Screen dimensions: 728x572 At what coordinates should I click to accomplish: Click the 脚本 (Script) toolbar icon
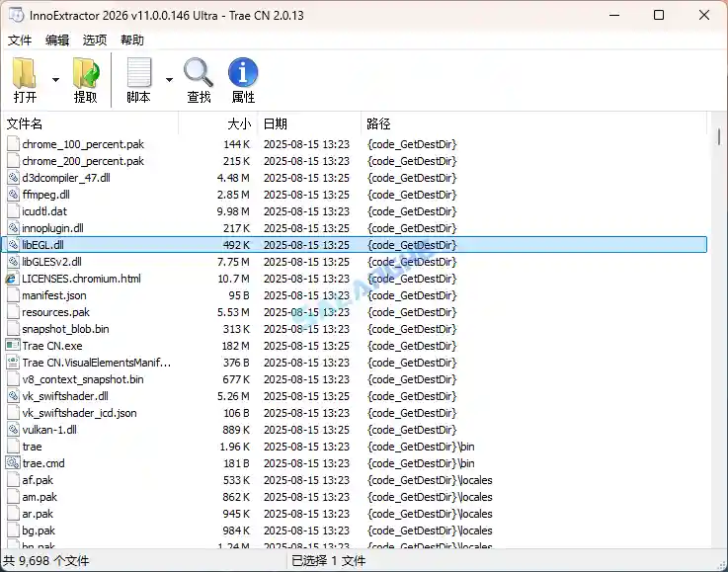[139, 72]
